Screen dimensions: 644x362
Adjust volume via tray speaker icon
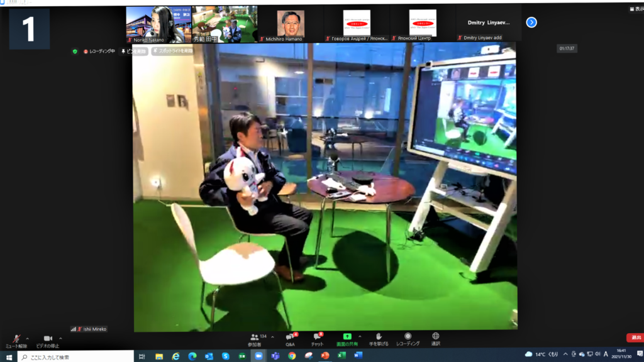tap(597, 354)
